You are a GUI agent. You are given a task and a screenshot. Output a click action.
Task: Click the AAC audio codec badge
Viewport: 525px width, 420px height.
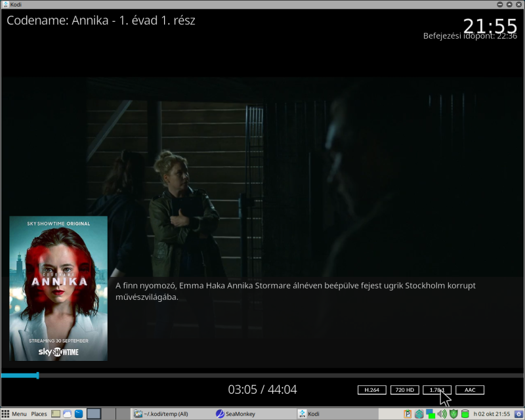coord(470,390)
